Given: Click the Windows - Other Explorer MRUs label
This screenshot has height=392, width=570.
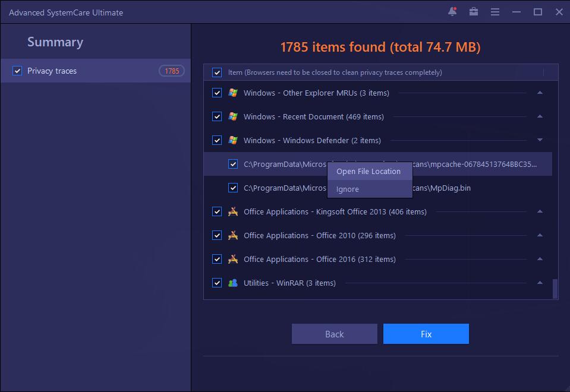Looking at the screenshot, I should point(316,93).
